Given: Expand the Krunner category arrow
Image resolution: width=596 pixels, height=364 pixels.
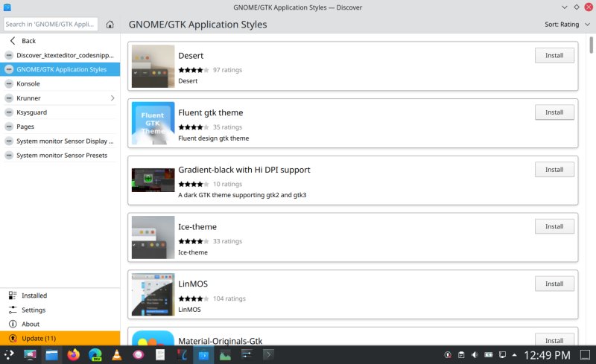Looking at the screenshot, I should tap(112, 98).
